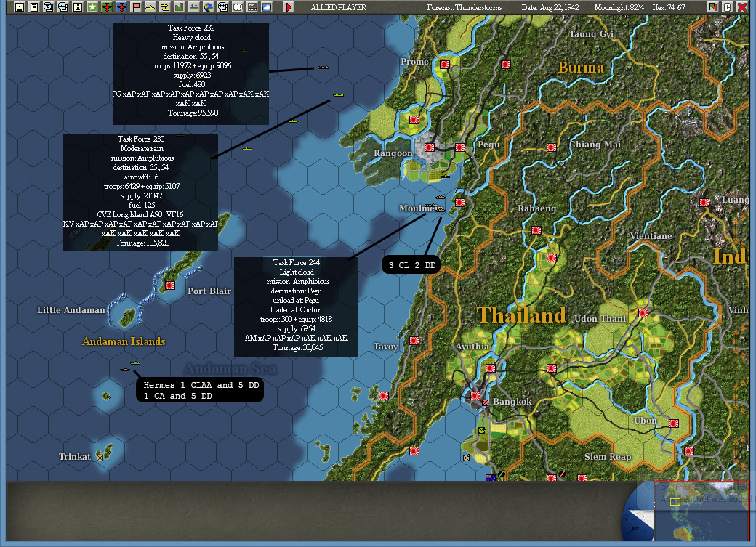This screenshot has height=547, width=756.
Task: Select the Rahaeng base flag marker
Action: [536, 230]
